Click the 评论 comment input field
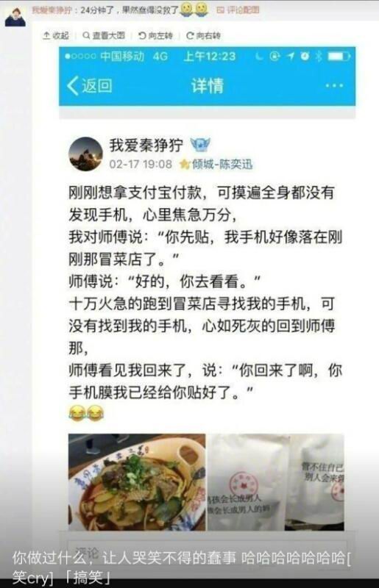Screen dimensions: 379x588 click(207, 550)
